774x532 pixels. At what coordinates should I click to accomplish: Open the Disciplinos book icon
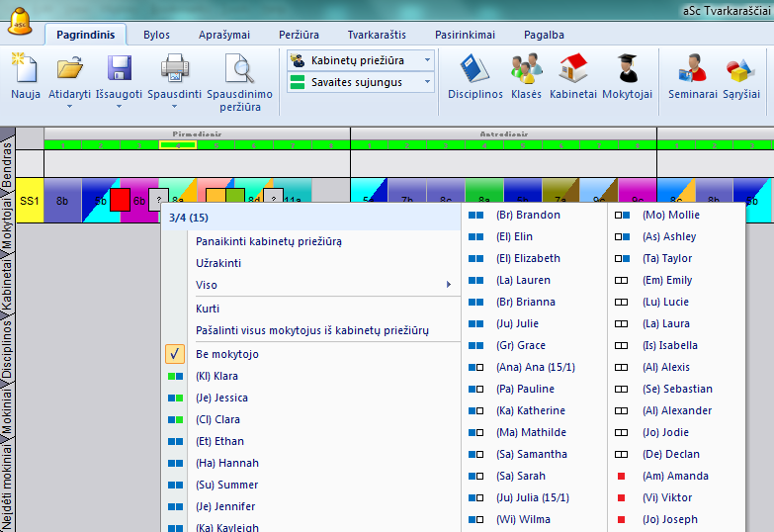point(474,69)
